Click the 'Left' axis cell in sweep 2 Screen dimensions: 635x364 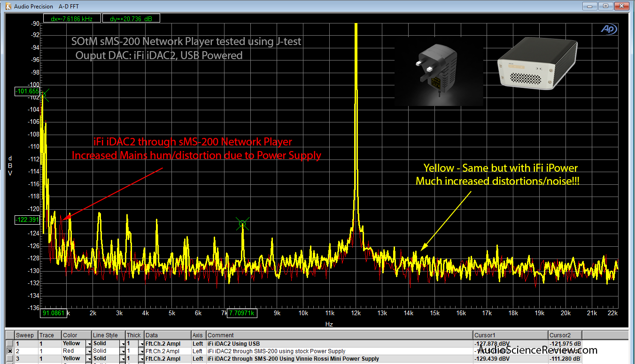198,351
